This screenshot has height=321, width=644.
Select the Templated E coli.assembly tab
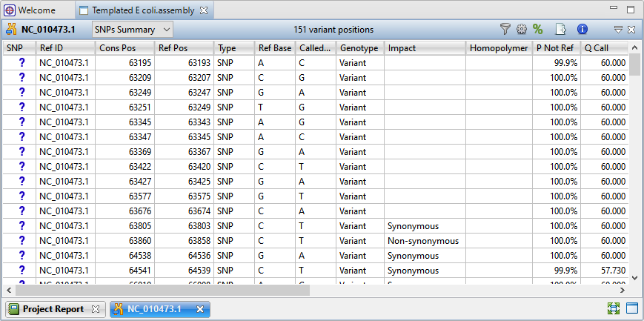pyautogui.click(x=143, y=10)
